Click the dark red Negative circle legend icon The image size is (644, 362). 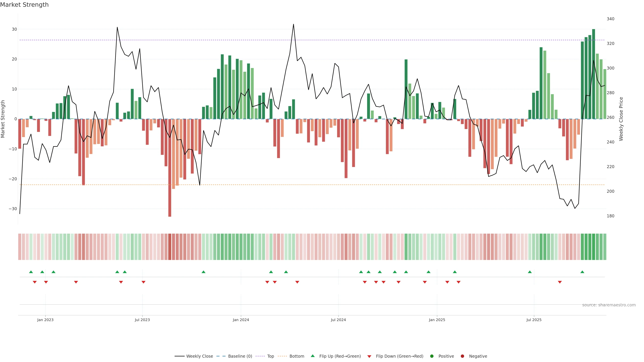462,356
